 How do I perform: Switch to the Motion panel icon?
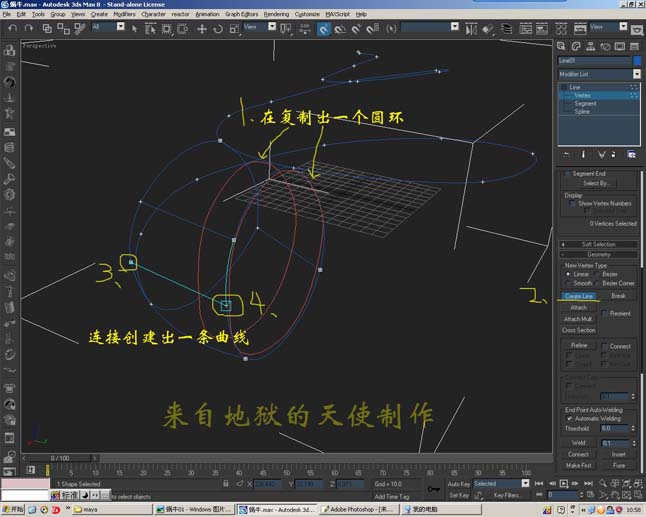605,47
